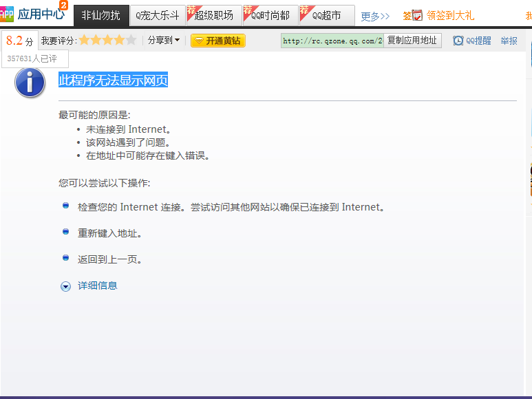The width and height of the screenshot is (532, 399).
Task: Rate the app three stars
Action: coord(108,40)
